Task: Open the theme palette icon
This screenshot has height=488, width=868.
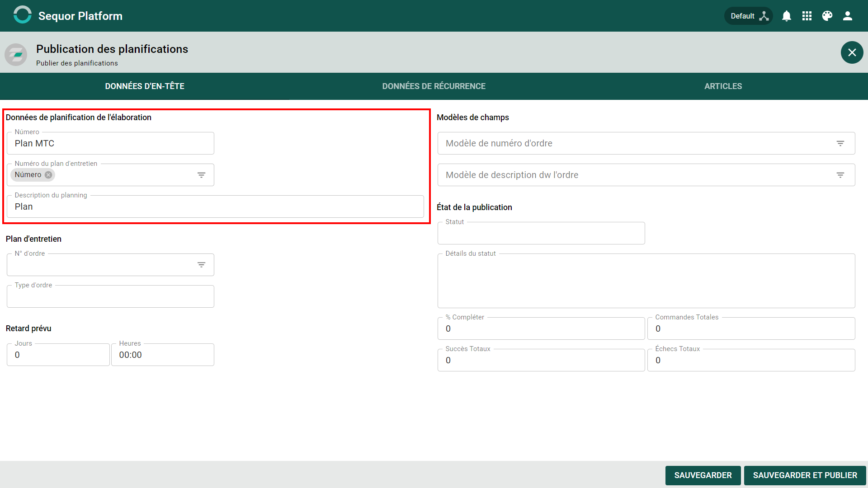Action: click(x=827, y=16)
